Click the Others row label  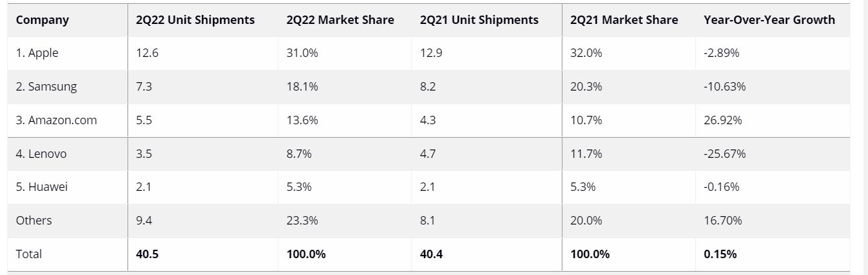[x=34, y=221]
